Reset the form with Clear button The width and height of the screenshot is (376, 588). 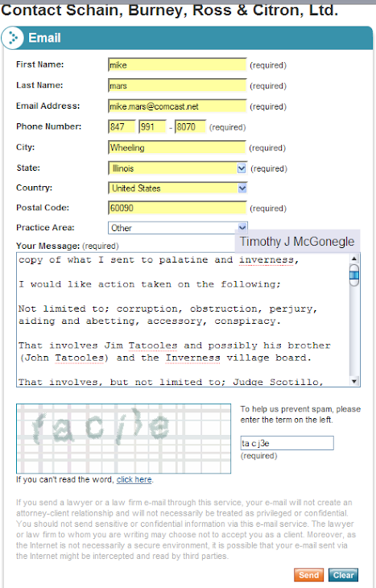tap(343, 575)
